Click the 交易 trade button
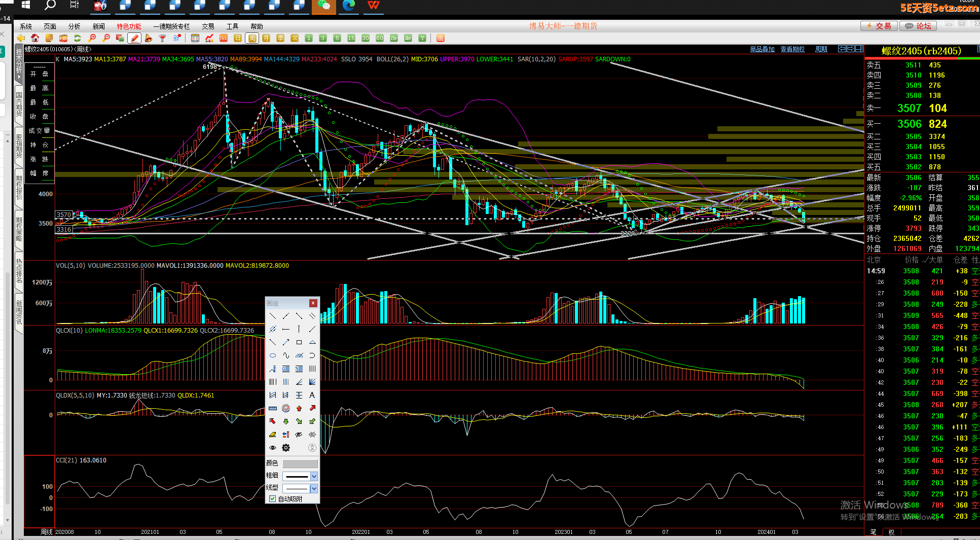This screenshot has height=540, width=980. [x=879, y=26]
